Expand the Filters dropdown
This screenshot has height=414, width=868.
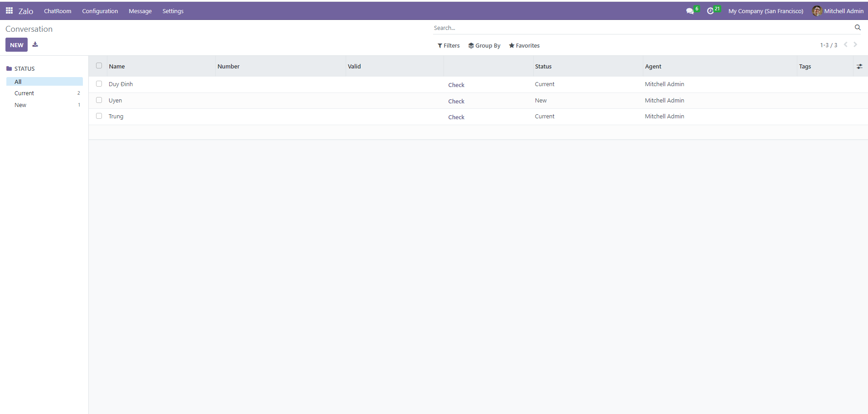tap(448, 45)
